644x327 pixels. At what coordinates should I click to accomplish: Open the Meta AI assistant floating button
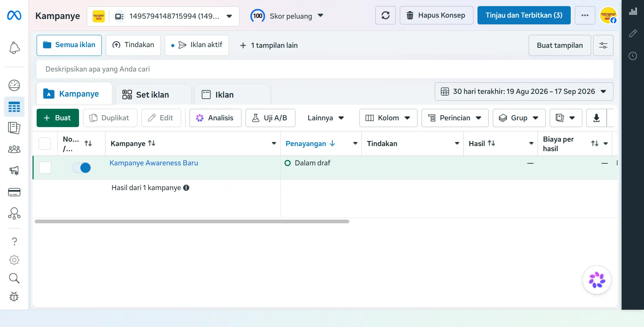(x=597, y=280)
